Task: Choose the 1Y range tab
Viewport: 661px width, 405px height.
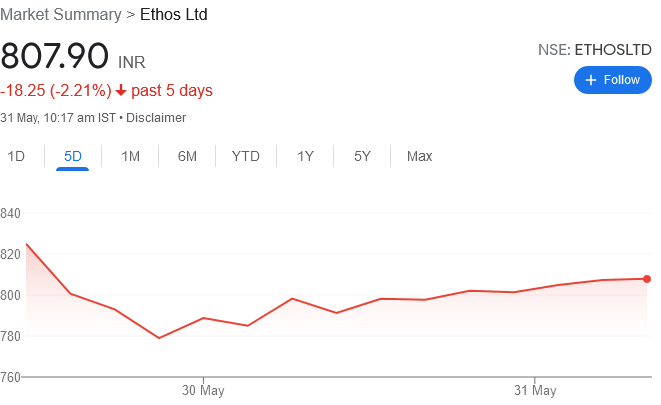Action: click(305, 156)
